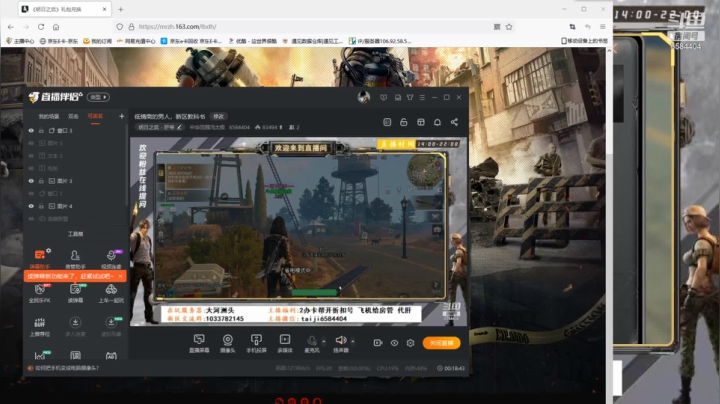The height and width of the screenshot is (404, 720).
Task: Toggle lock on 图片 3 layer
Action: point(41,181)
